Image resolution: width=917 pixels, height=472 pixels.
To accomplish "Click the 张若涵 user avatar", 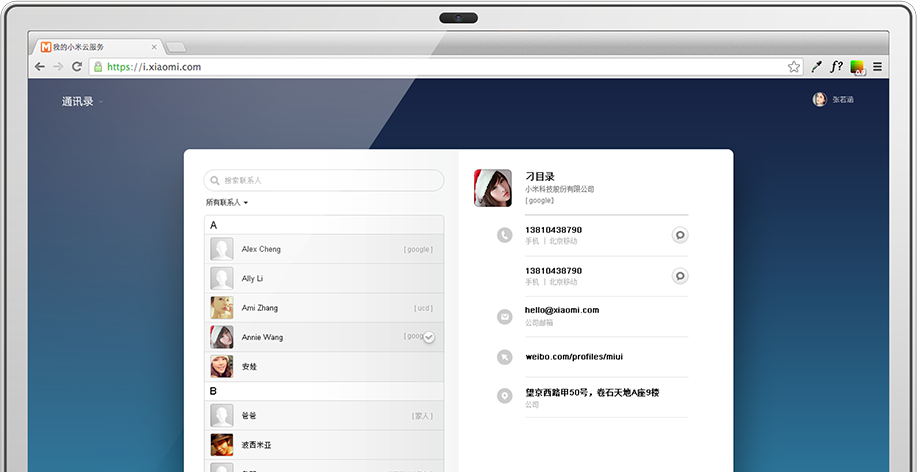I will [x=819, y=99].
